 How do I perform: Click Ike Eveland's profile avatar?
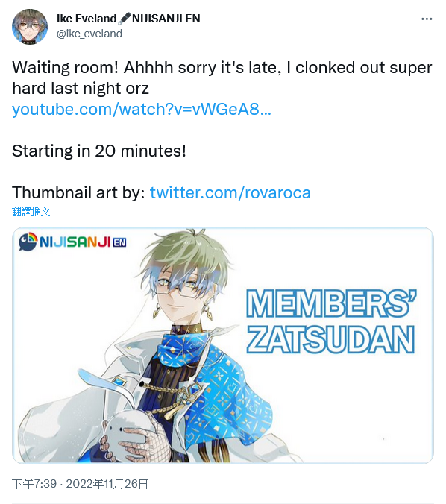point(30,27)
